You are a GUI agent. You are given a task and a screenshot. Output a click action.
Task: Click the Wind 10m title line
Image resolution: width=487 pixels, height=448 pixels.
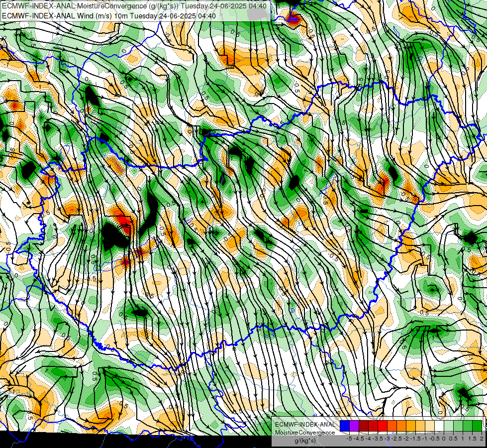click(109, 15)
